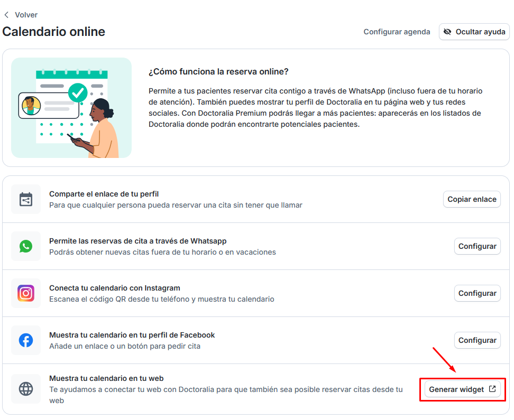Image resolution: width=514 pixels, height=420 pixels.
Task: Configure WhatsApp appointment bookings
Action: (478, 246)
